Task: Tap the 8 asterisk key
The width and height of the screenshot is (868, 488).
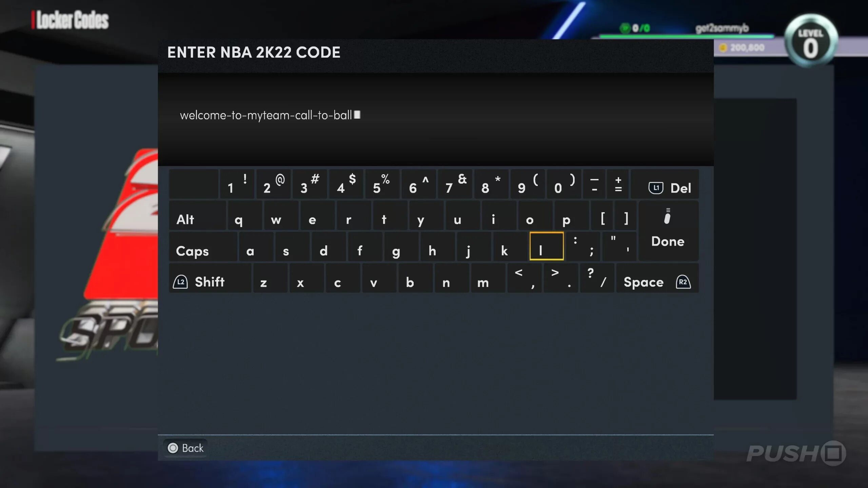Action: coord(491,184)
